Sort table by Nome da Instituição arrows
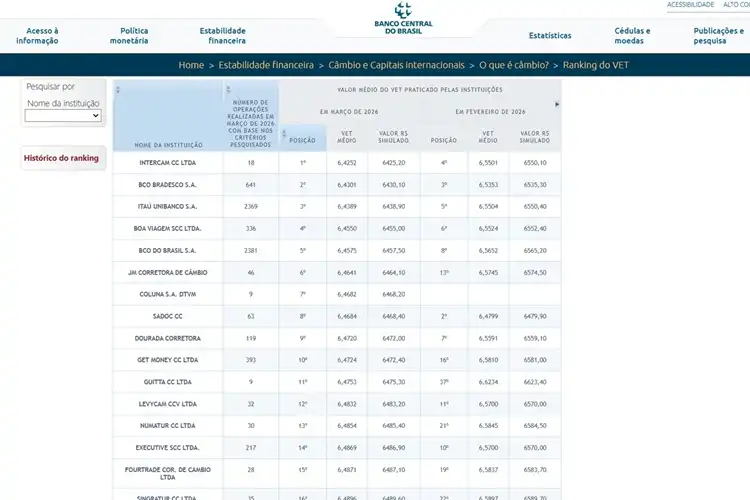The width and height of the screenshot is (750, 500). tap(118, 89)
